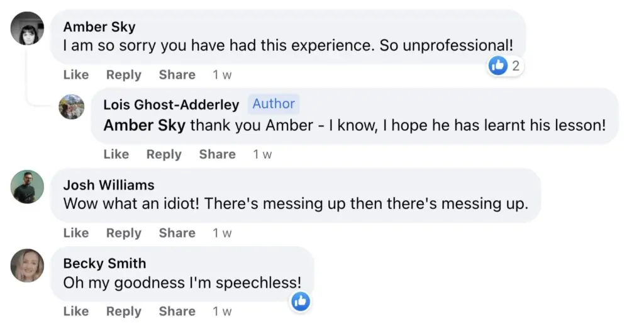Reply to Becky Smith's comment

[x=123, y=312]
